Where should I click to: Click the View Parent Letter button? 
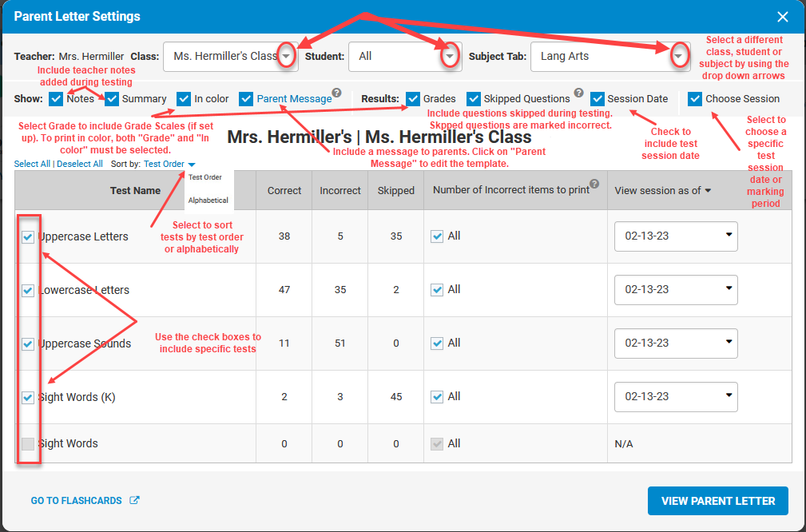tap(717, 501)
